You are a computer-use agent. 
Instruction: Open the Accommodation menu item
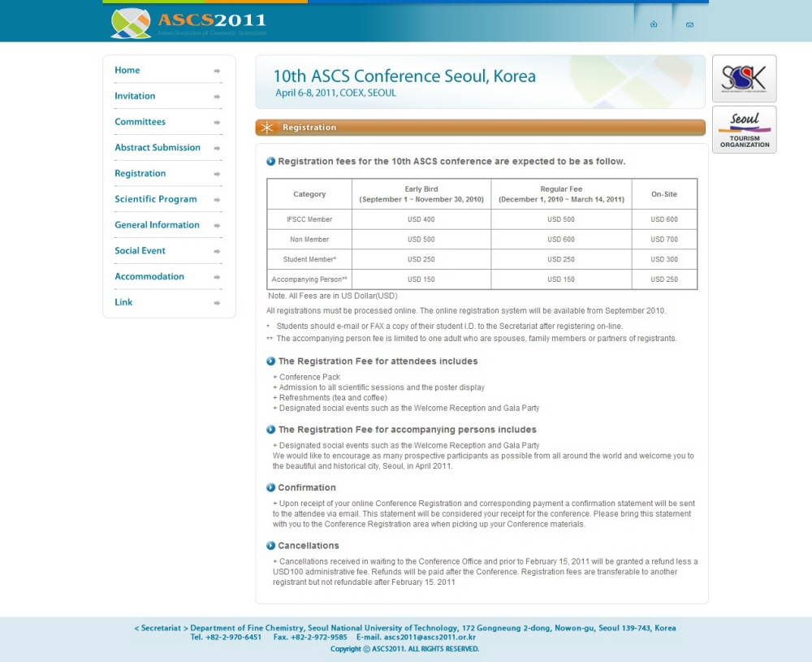tap(149, 276)
